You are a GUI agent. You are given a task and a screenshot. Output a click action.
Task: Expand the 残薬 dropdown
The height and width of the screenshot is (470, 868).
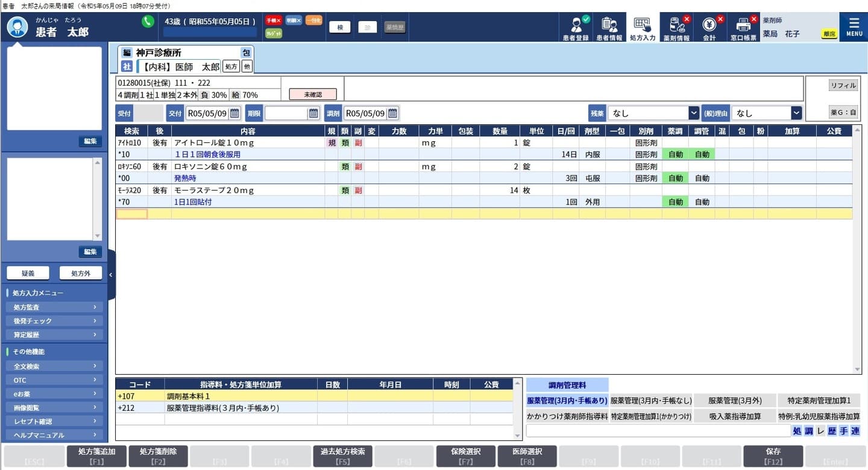pyautogui.click(x=694, y=113)
